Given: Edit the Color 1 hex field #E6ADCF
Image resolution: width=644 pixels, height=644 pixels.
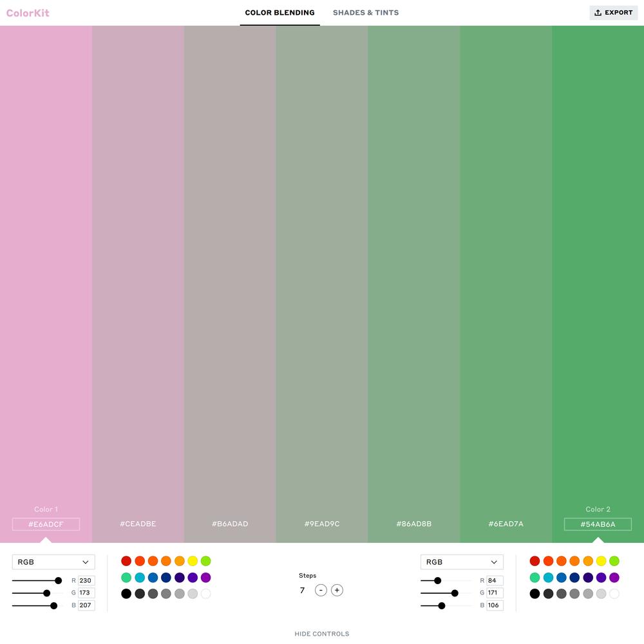Looking at the screenshot, I should [46, 524].
